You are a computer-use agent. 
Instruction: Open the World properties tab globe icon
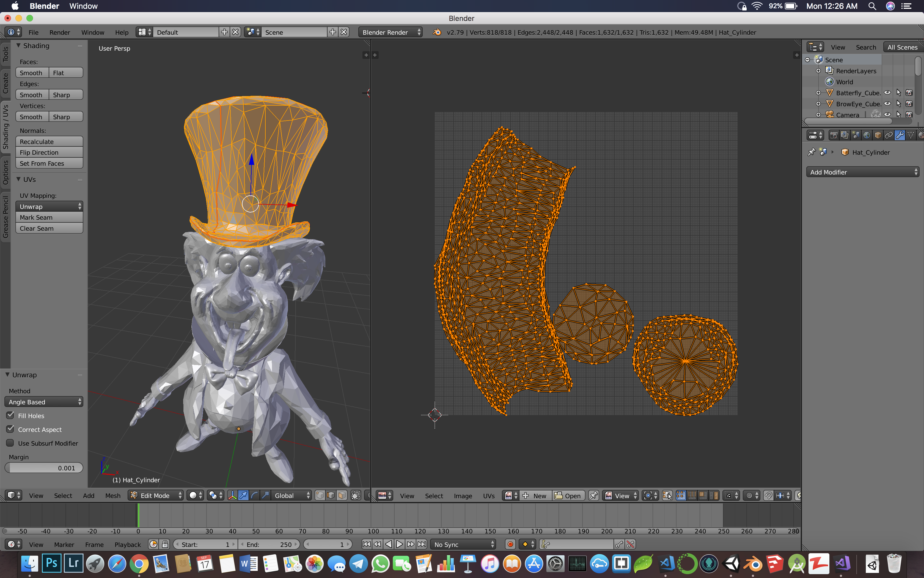[867, 135]
